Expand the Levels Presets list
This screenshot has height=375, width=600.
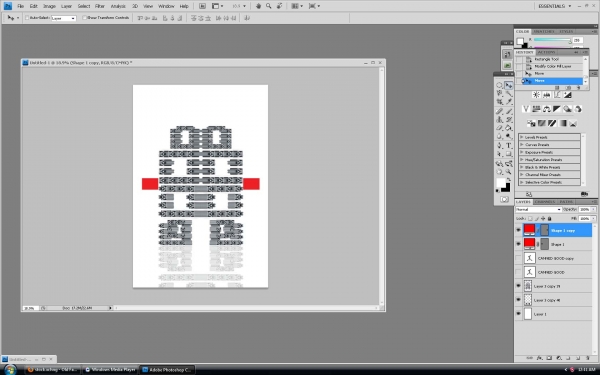tap(549, 137)
